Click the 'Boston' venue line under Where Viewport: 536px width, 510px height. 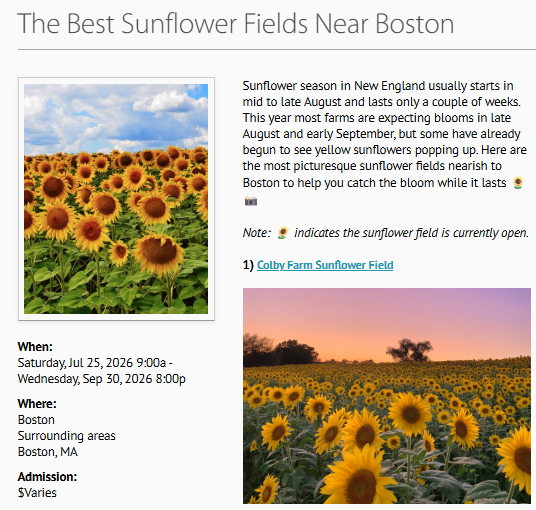tap(36, 420)
